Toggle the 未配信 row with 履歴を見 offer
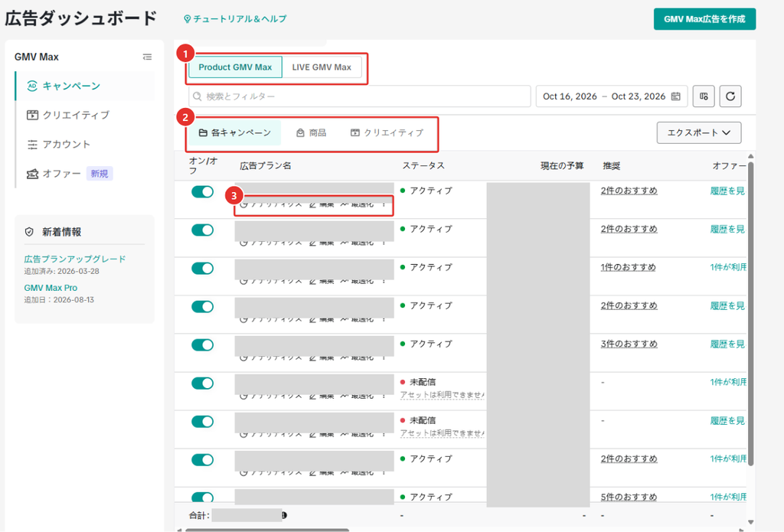 [202, 422]
